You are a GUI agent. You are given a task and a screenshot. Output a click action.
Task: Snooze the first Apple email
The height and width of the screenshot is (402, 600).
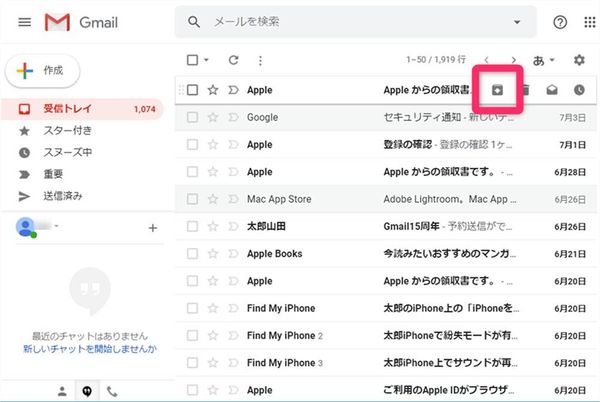[579, 90]
